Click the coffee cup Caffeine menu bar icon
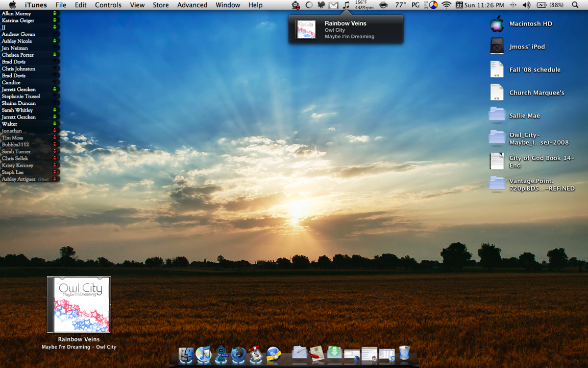Image resolution: width=588 pixels, height=368 pixels. tap(384, 5)
